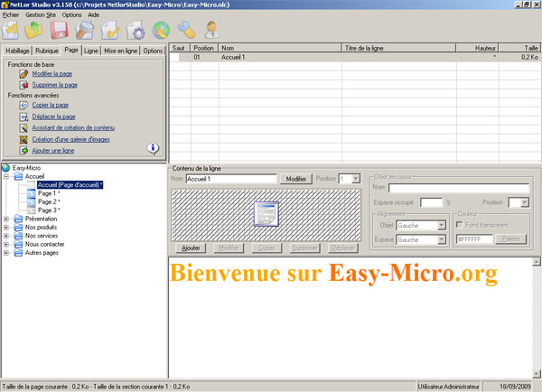The image size is (542, 392).
Task: Click the Nous contacter folder icon
Action: pos(19,245)
